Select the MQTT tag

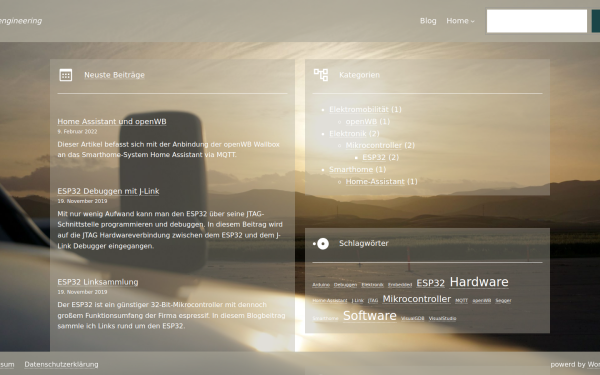461,301
